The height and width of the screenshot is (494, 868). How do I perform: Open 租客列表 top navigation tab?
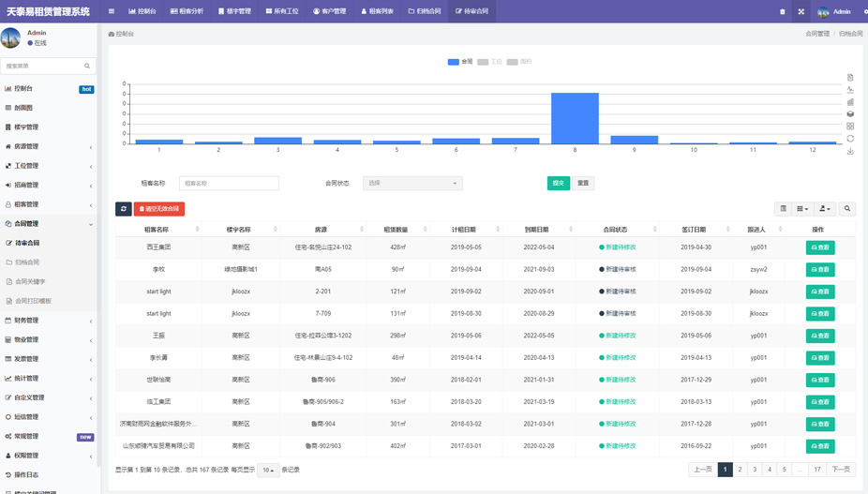(x=378, y=11)
